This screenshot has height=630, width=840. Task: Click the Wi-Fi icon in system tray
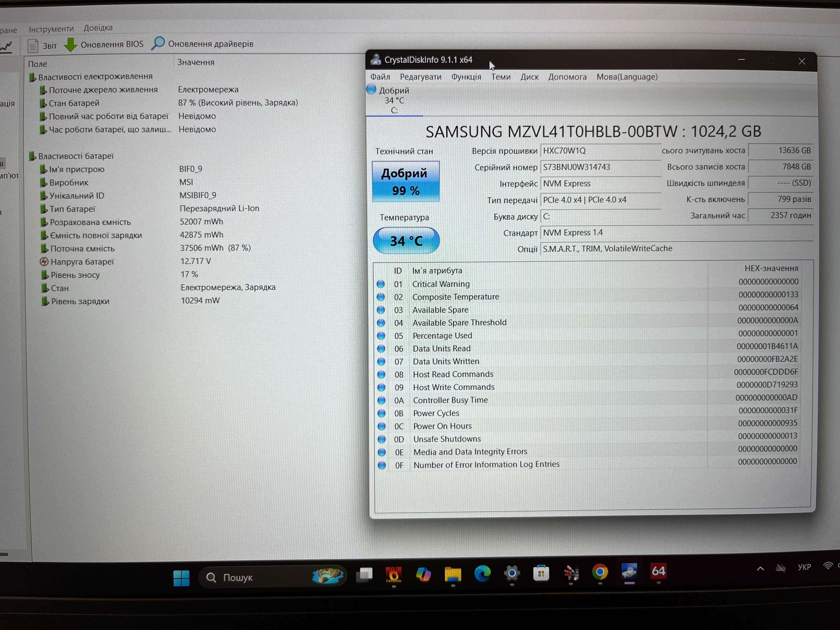pos(828,566)
